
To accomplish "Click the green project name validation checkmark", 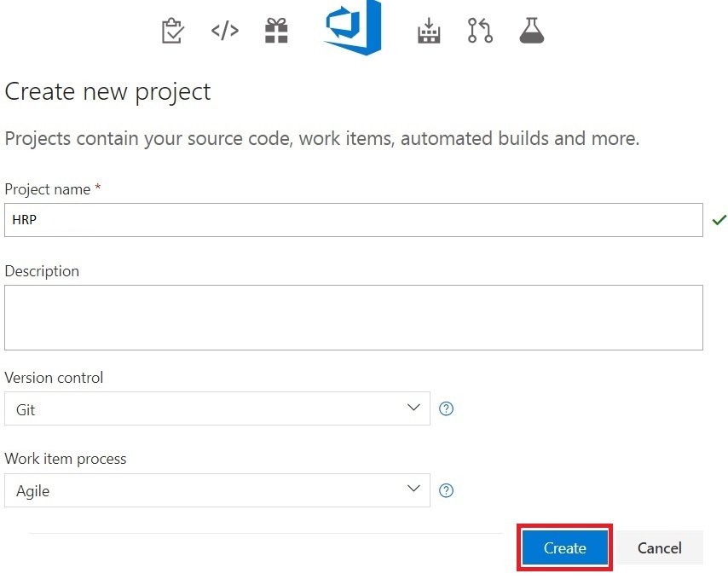I will [719, 221].
